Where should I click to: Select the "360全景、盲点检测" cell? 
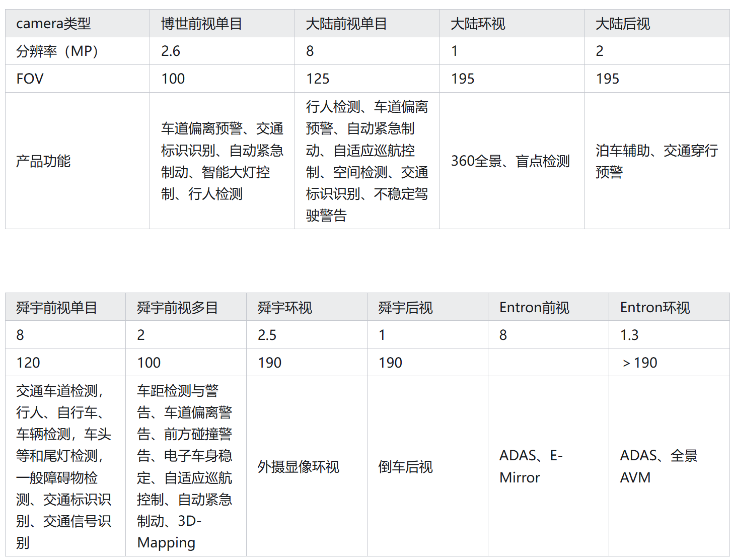point(512,161)
